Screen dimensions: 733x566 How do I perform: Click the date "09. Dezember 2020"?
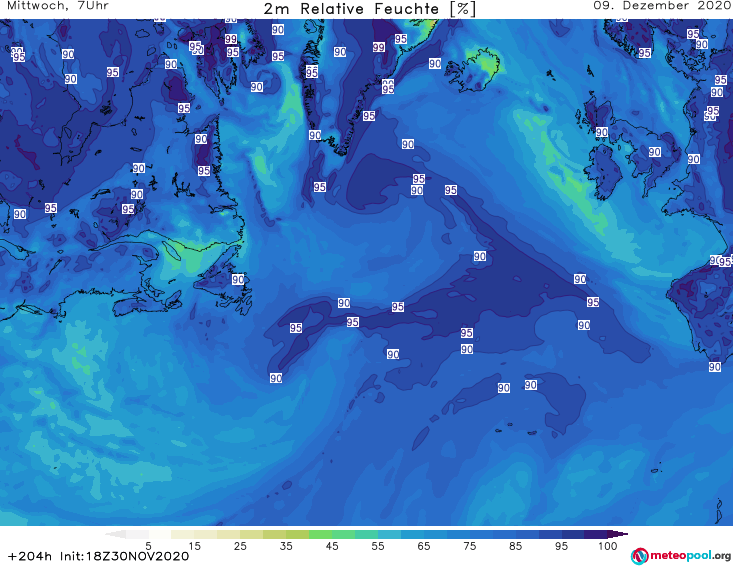662,6
